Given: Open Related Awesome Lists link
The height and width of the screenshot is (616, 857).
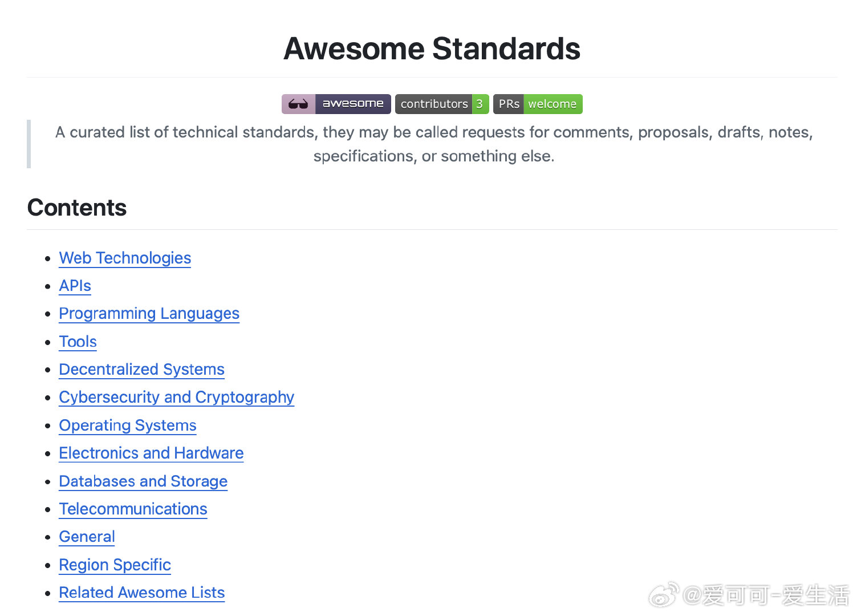Looking at the screenshot, I should pos(142,593).
